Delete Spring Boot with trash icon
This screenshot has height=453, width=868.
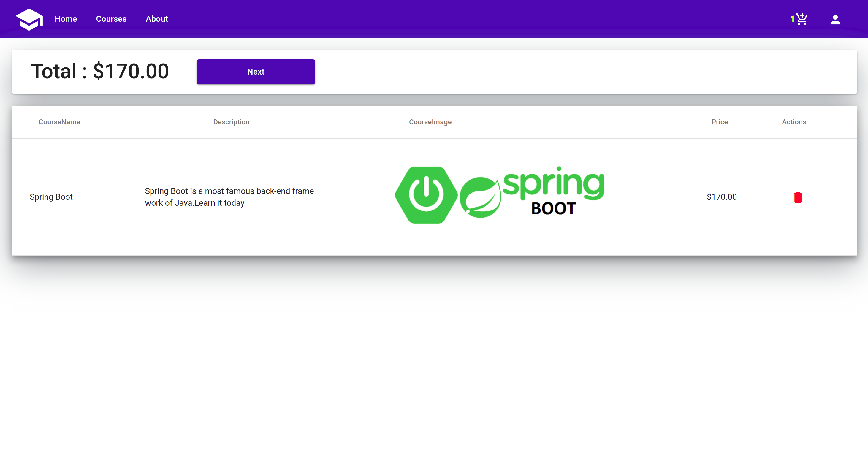pyautogui.click(x=798, y=197)
